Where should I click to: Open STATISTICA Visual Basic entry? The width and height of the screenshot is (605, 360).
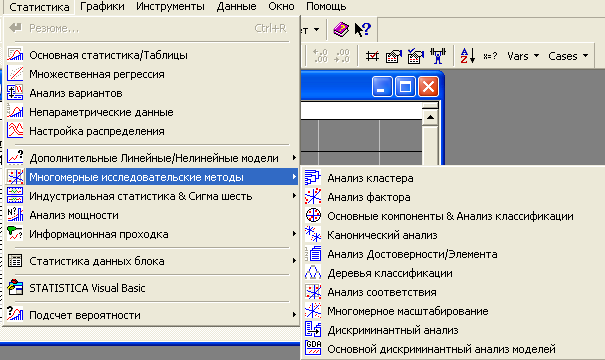tap(151, 288)
